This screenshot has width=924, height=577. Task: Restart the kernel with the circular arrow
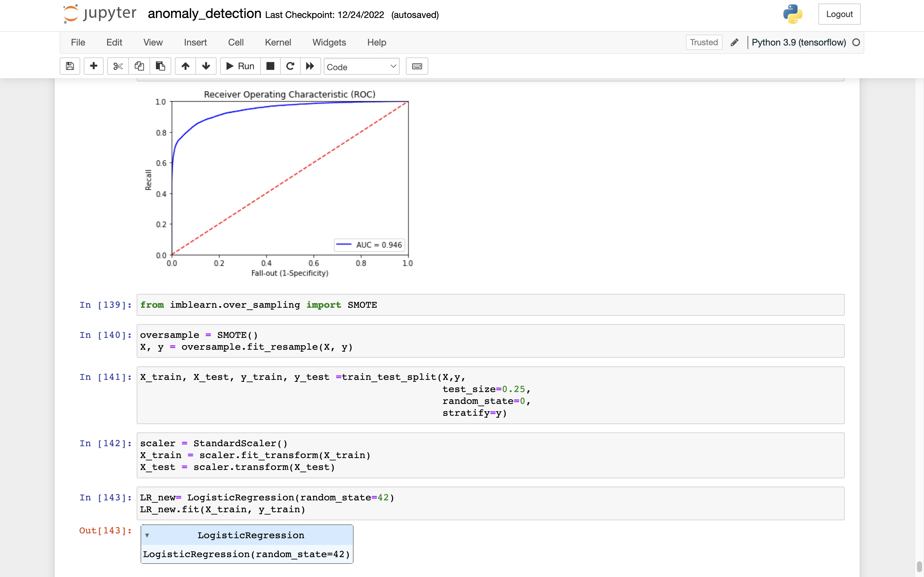[290, 66]
